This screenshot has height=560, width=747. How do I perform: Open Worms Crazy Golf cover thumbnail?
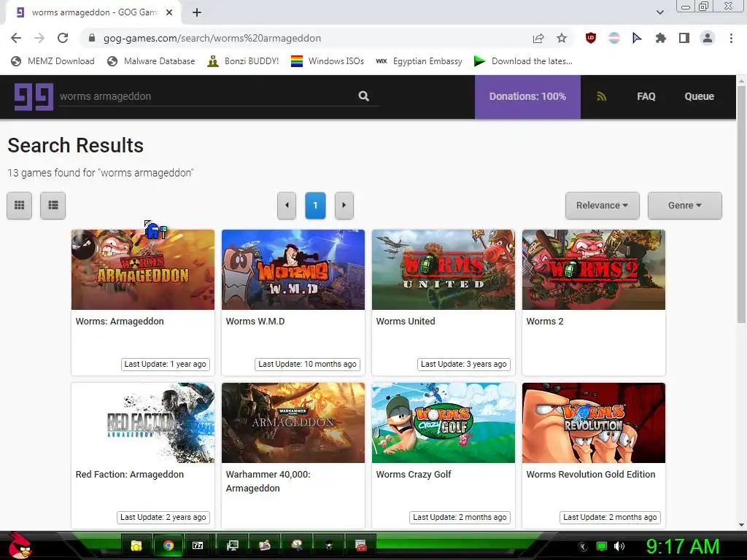pos(444,423)
